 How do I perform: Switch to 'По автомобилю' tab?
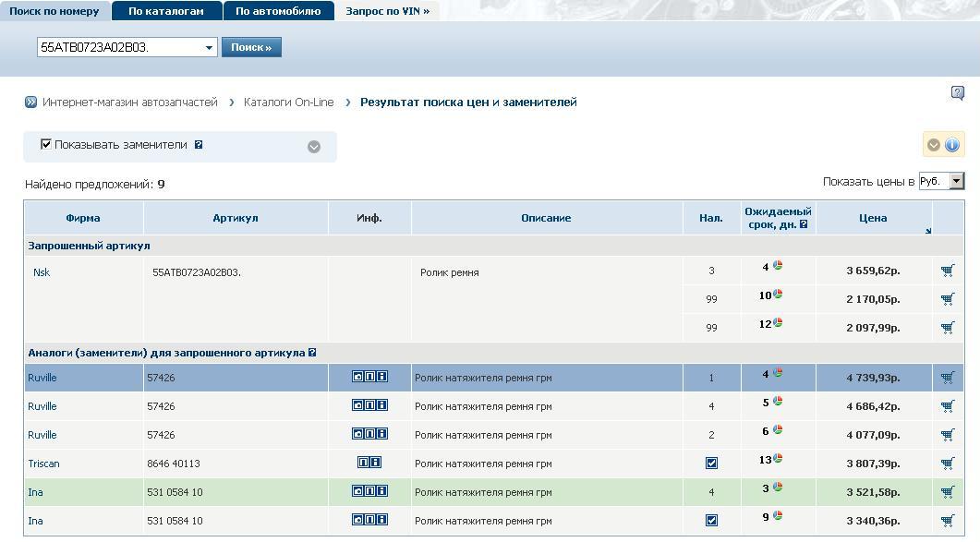[278, 11]
